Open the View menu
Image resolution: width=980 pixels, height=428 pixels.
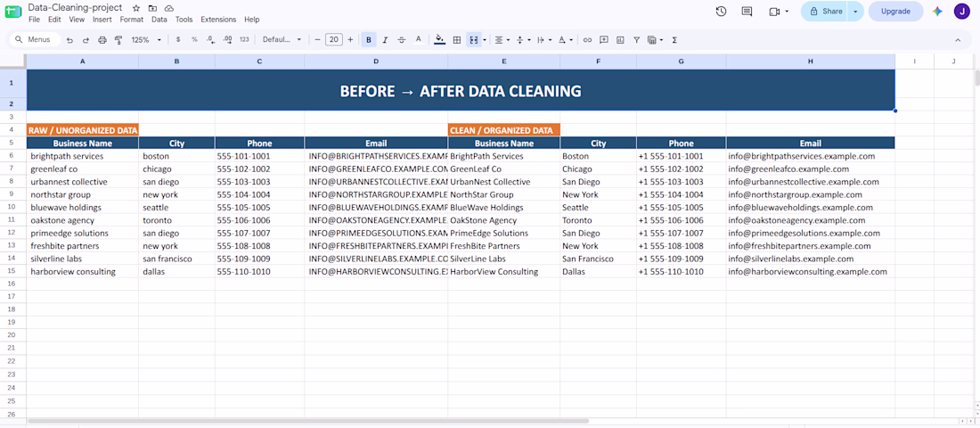pyautogui.click(x=77, y=20)
